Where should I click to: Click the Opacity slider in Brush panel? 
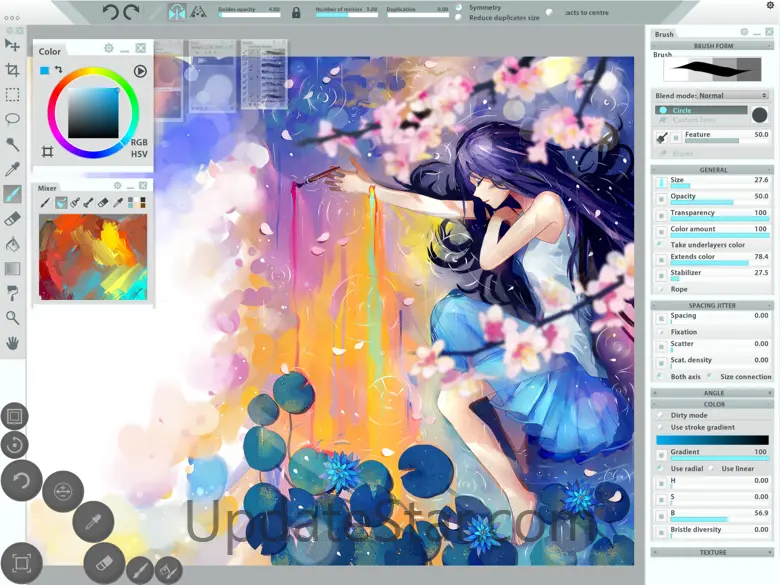click(709, 201)
